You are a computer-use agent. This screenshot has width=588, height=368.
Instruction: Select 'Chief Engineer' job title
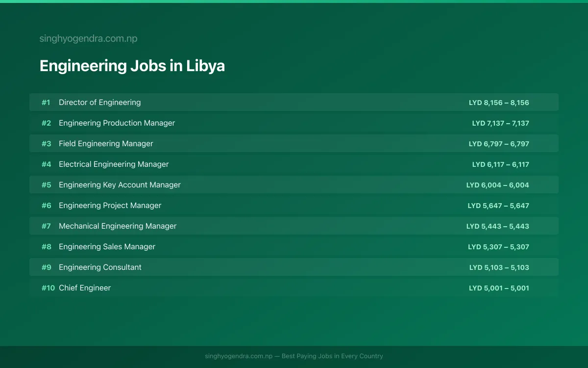pyautogui.click(x=85, y=288)
